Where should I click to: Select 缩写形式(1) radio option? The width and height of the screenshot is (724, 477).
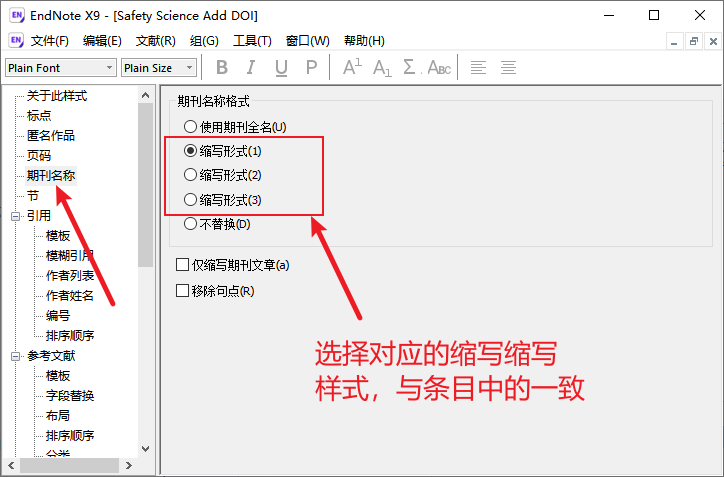click(222, 151)
